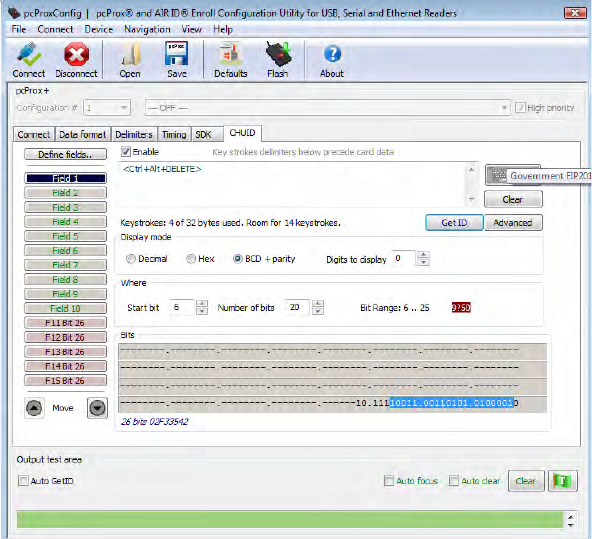Select the Field 1 button
This screenshot has width=592, height=539.
[x=65, y=178]
